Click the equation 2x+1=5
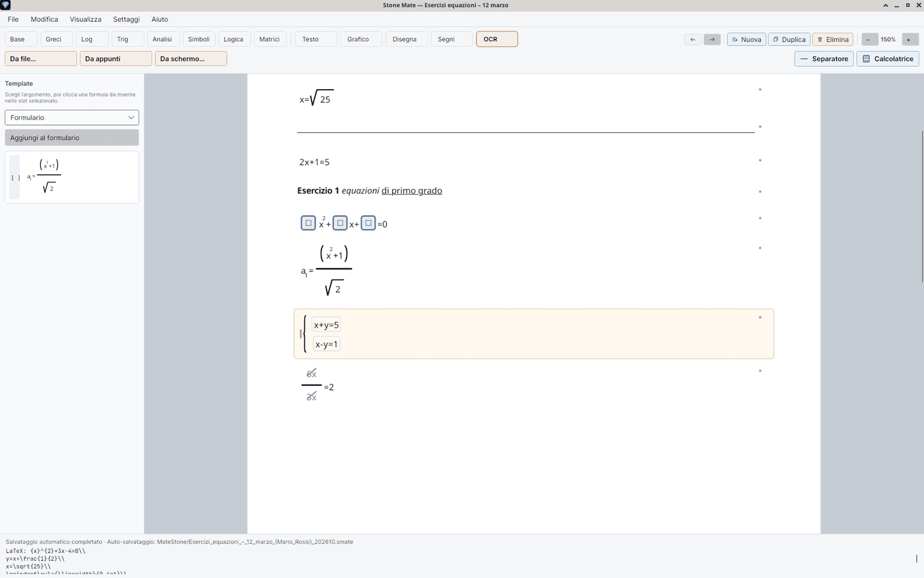This screenshot has height=578, width=924. pyautogui.click(x=314, y=162)
